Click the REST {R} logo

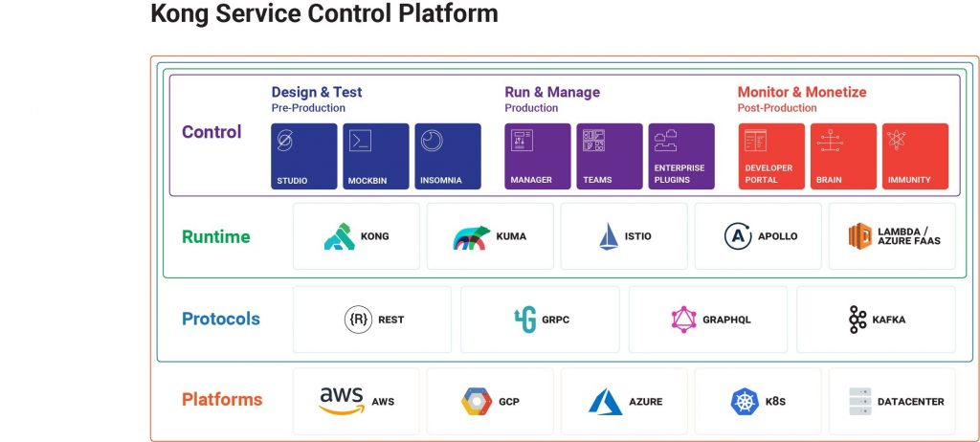pyautogui.click(x=358, y=320)
